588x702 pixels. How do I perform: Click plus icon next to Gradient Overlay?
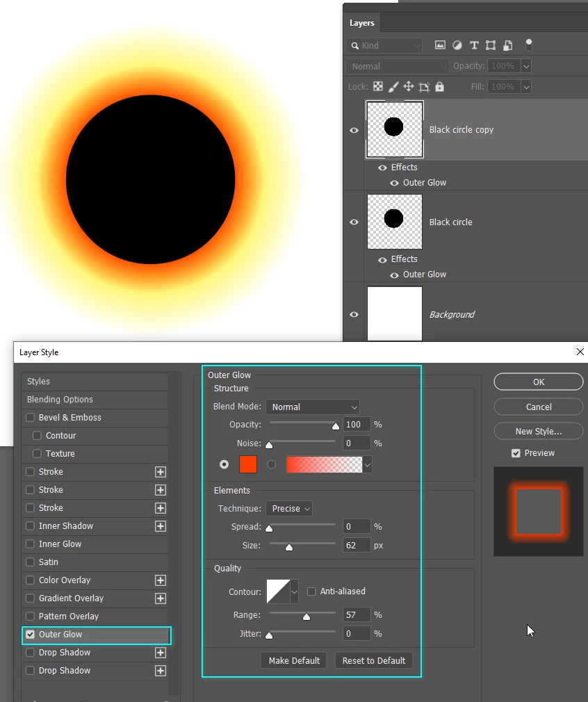[161, 598]
